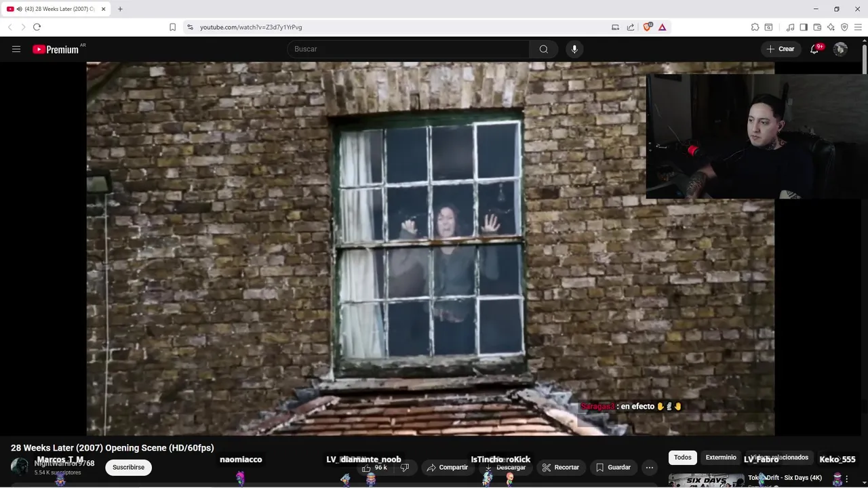Share this page from address bar
This screenshot has width=868, height=488.
point(631,27)
